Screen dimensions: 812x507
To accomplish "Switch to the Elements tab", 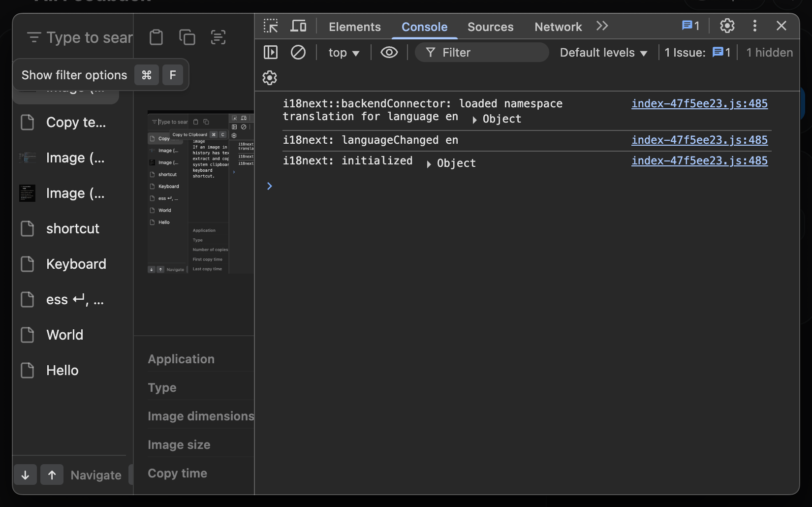I will pos(354,27).
